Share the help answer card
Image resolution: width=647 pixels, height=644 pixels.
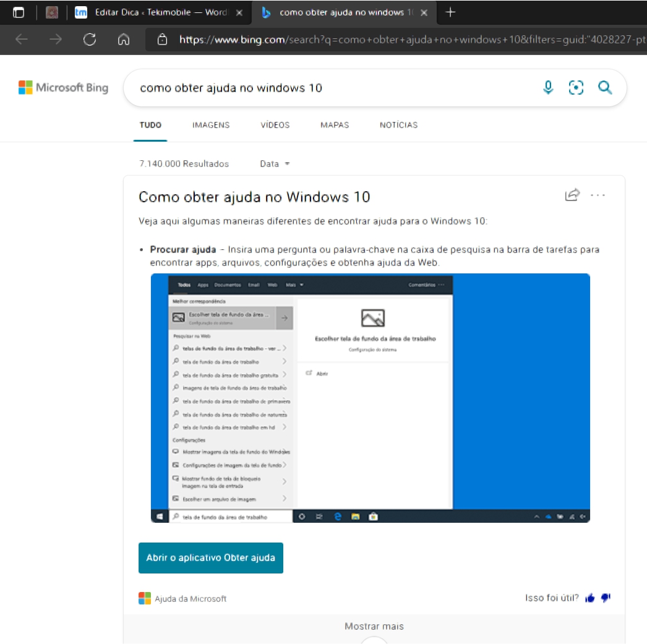point(572,195)
